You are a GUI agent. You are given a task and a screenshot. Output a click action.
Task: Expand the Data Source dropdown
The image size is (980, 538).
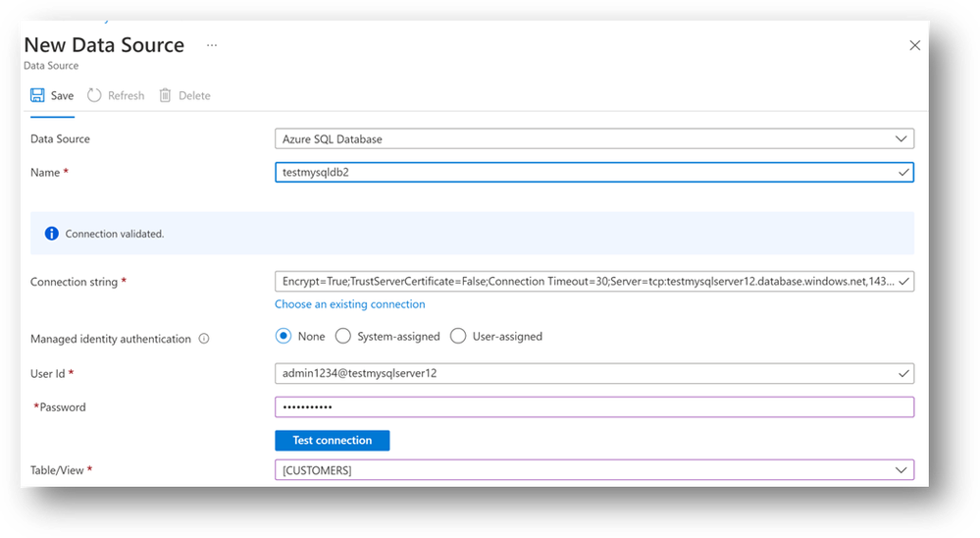coord(901,139)
